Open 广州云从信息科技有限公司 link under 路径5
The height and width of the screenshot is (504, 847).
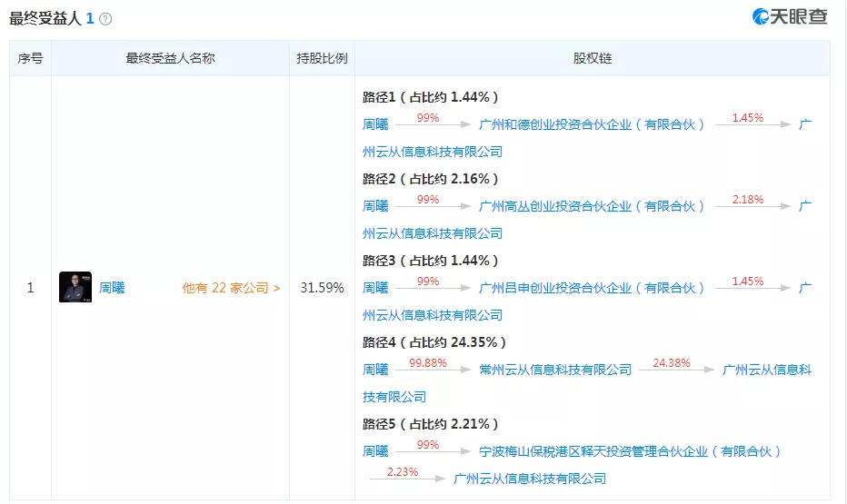click(530, 479)
